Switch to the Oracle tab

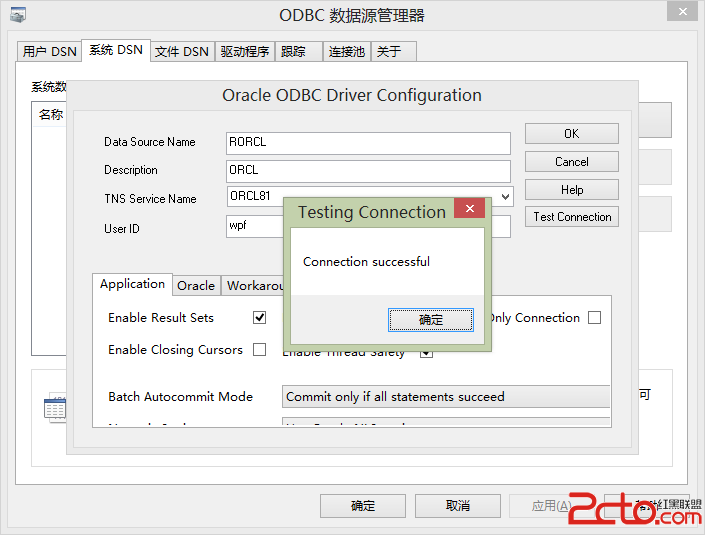196,285
